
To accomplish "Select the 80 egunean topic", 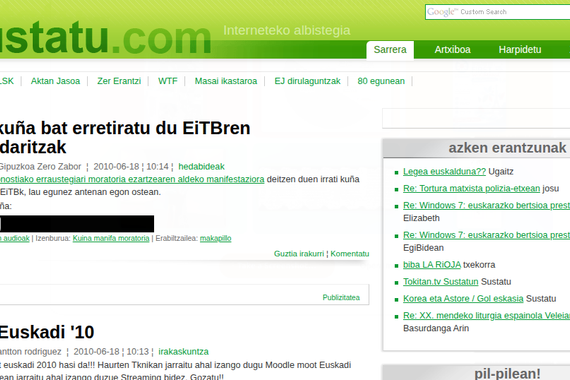I will pyautogui.click(x=381, y=81).
